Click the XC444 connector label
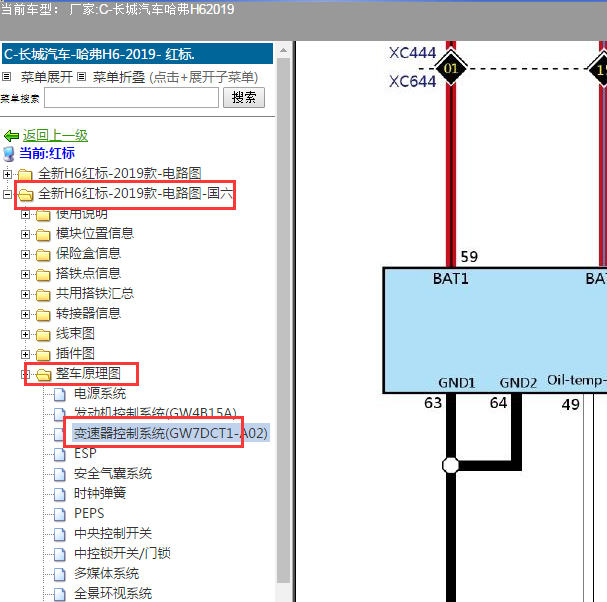607x602 pixels. 413,53
